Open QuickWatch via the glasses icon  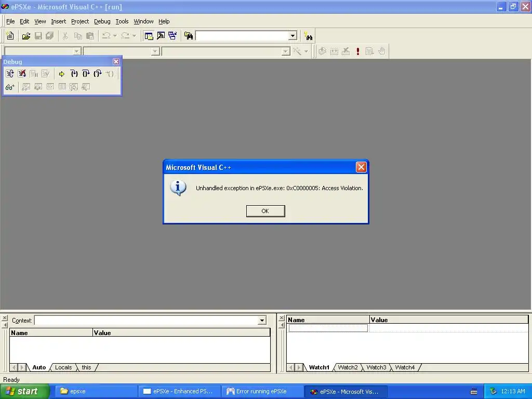(10, 87)
